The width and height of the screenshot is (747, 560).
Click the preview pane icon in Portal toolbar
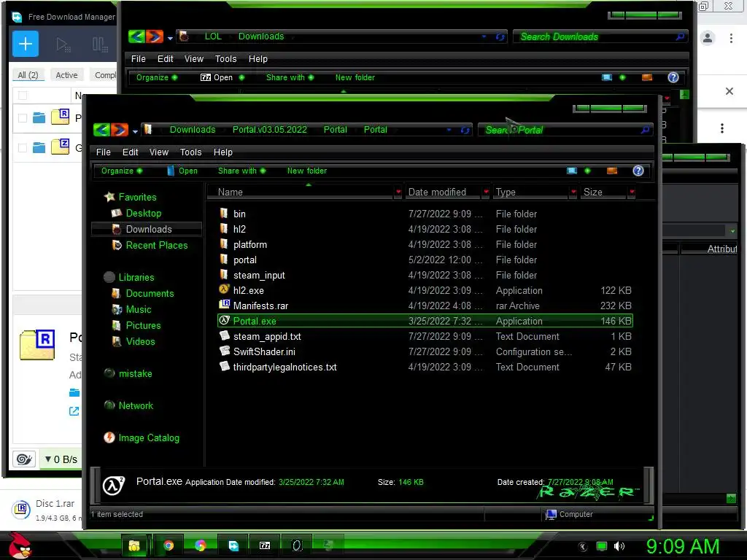click(x=612, y=171)
